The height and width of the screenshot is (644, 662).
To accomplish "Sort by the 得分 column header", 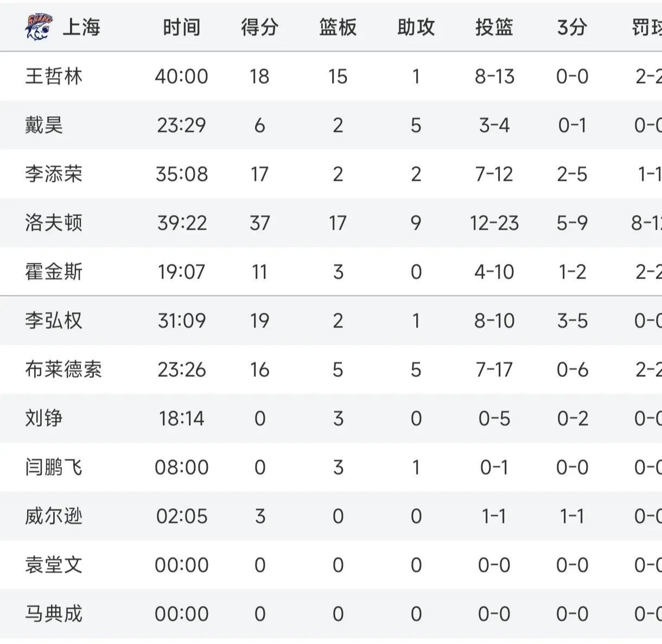I will (x=259, y=27).
